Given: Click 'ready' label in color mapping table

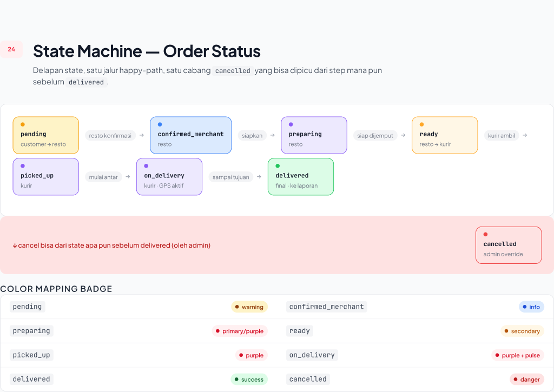Looking at the screenshot, I should [300, 330].
